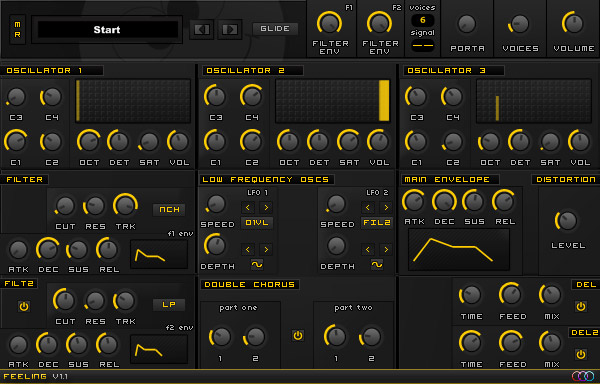Click the LP filter type selector in FILT2
The height and width of the screenshot is (384, 600).
(169, 304)
